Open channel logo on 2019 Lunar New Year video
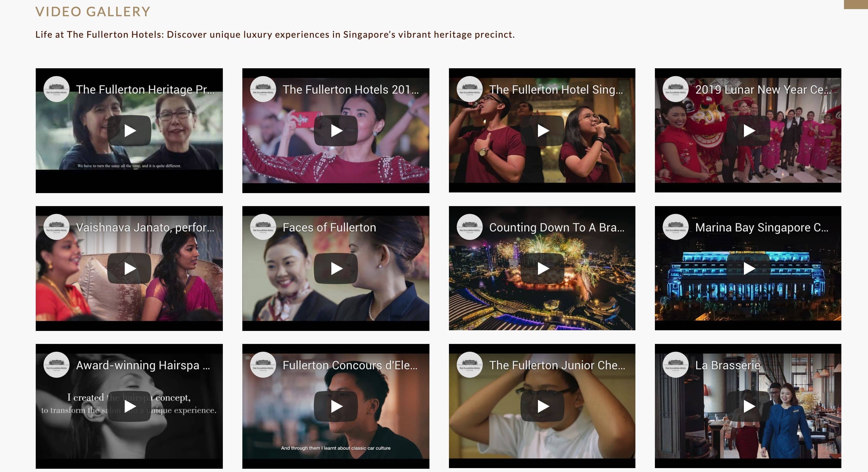Viewport: 868px width, 472px height. [675, 89]
